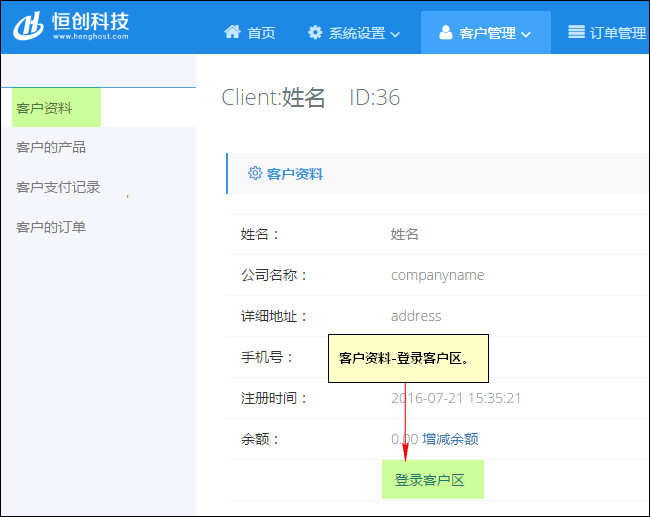Click the 增减余额 link

[450, 439]
